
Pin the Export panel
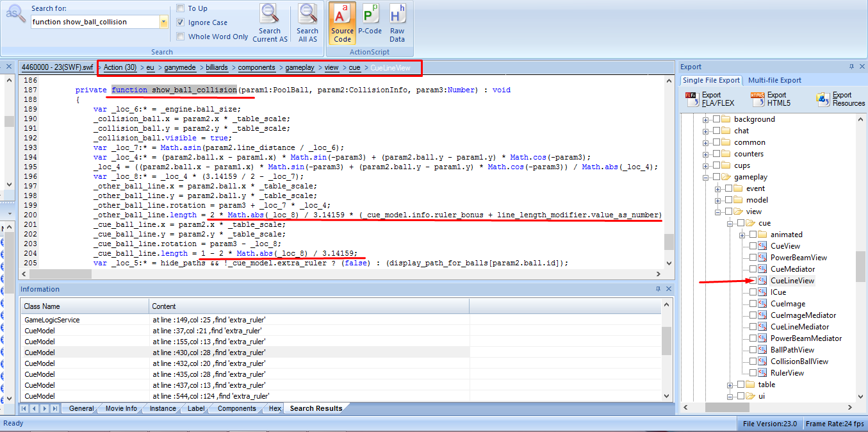(x=851, y=67)
